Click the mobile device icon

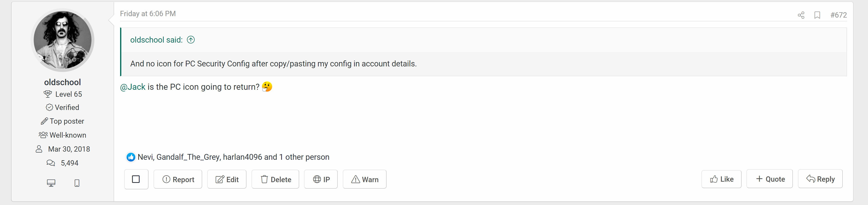point(77,183)
